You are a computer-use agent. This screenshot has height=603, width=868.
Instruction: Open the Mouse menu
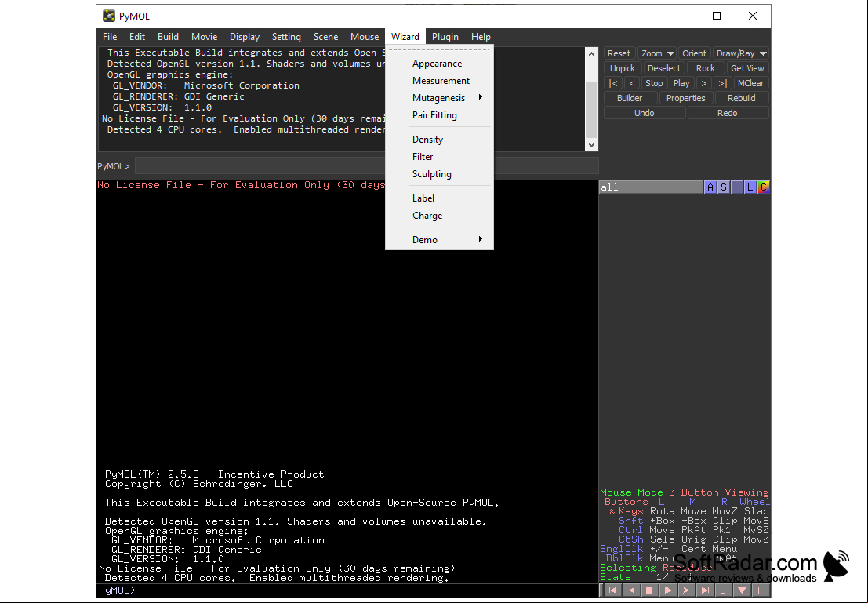point(365,37)
